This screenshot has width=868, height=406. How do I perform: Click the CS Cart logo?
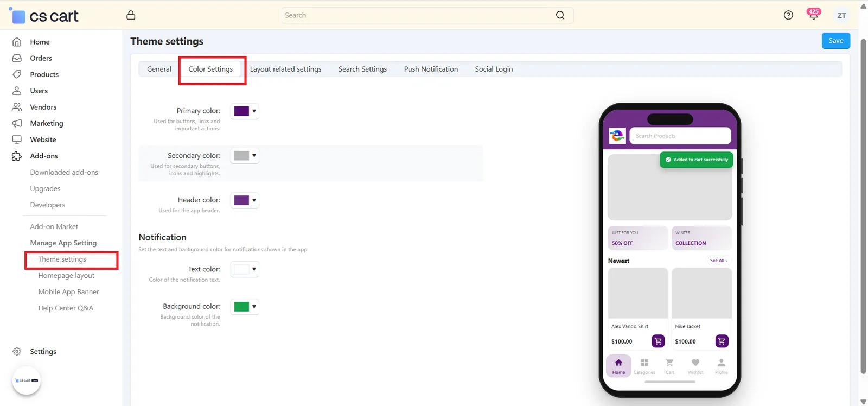tap(44, 16)
